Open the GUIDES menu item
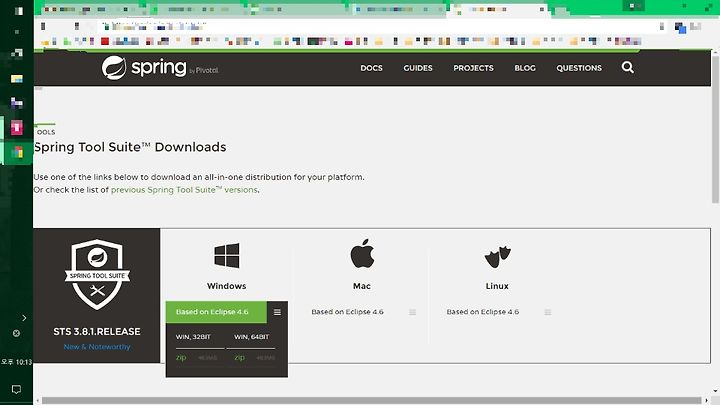 coord(418,68)
